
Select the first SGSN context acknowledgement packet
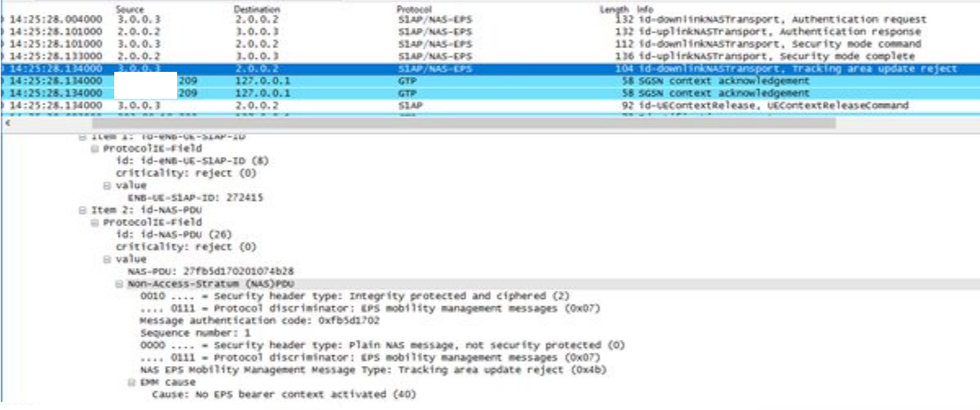pos(490,82)
